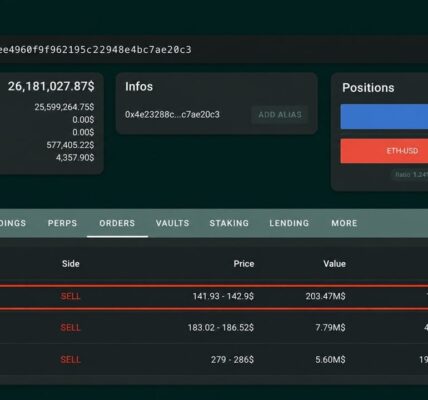Click the total balance 26,181,027.87$

tap(51, 86)
